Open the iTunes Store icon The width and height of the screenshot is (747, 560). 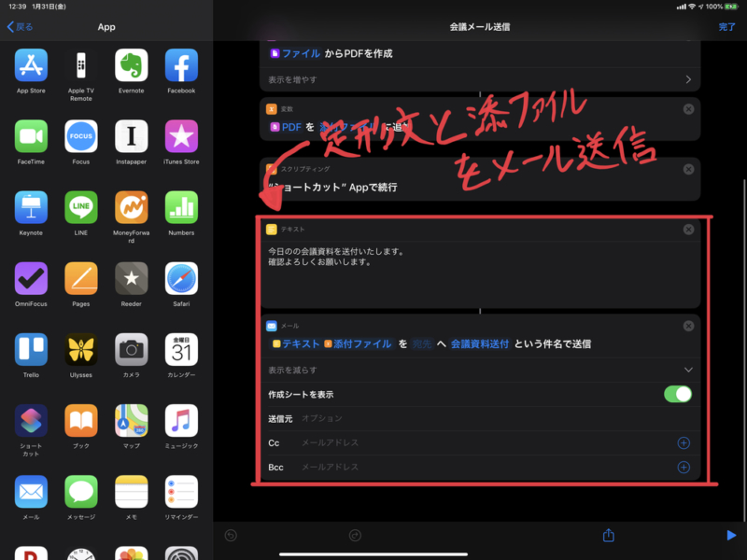[181, 136]
